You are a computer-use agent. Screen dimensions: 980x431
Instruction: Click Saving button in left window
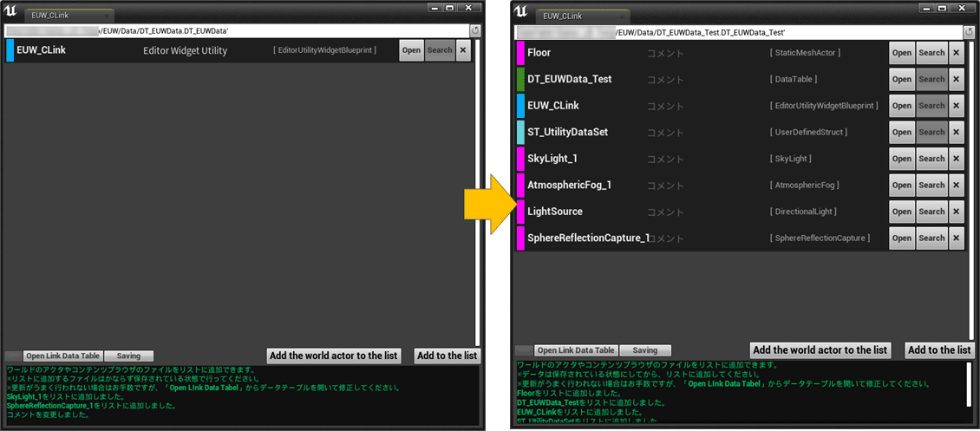pyautogui.click(x=128, y=356)
